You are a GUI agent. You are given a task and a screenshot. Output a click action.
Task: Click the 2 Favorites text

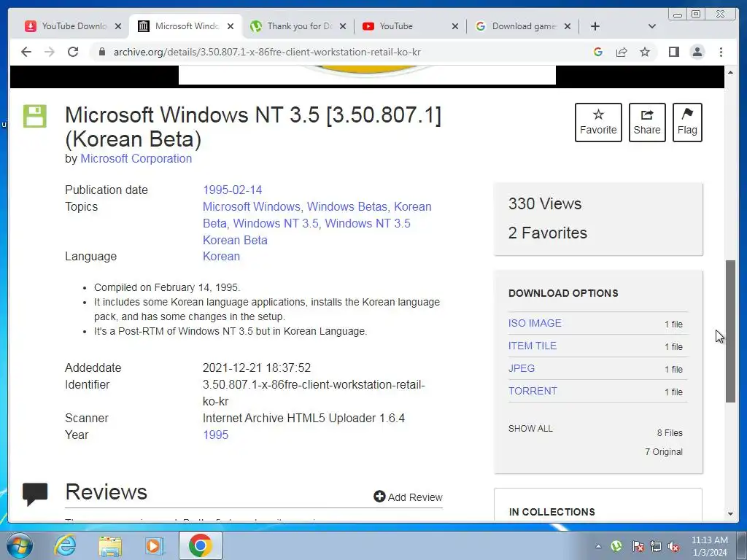pyautogui.click(x=548, y=233)
